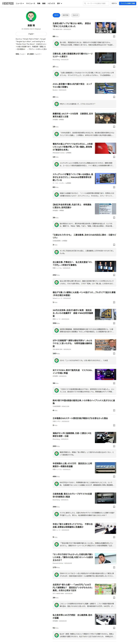Click the search magnifier icon
The width and height of the screenshot is (138, 644).
click(85, 4)
